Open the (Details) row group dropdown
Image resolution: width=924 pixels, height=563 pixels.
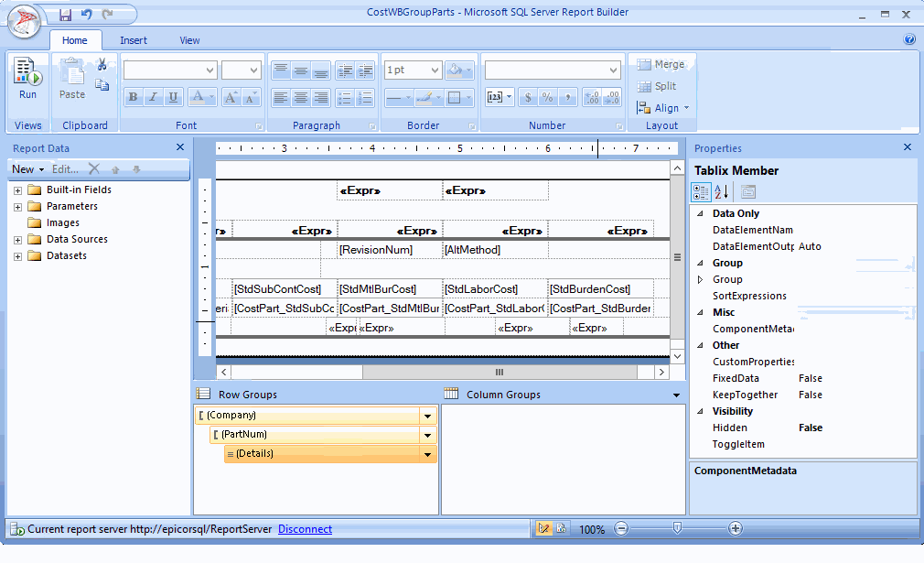coord(428,454)
